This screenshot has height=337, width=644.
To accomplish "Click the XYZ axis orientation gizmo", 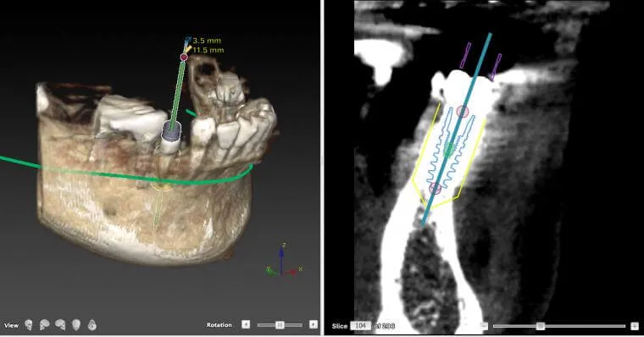I will pyautogui.click(x=283, y=261).
